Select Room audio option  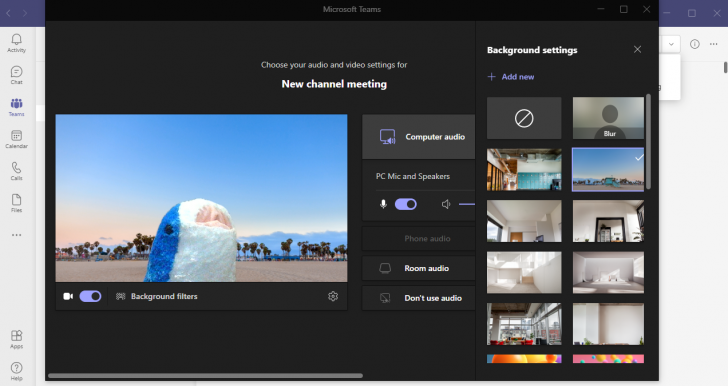418,268
